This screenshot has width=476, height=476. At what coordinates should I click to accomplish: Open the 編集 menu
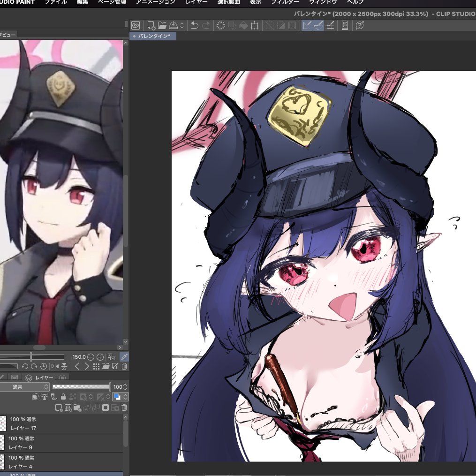(x=82, y=2)
